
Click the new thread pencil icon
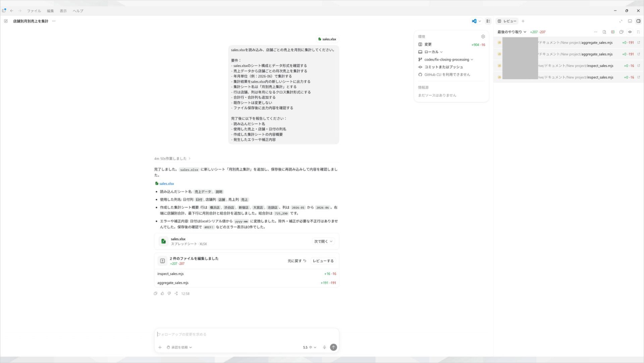(x=6, y=21)
